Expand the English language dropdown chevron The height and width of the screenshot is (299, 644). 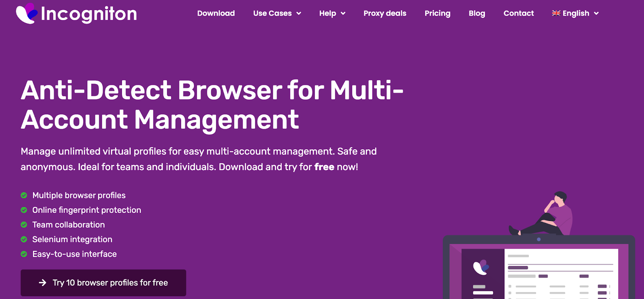click(596, 14)
